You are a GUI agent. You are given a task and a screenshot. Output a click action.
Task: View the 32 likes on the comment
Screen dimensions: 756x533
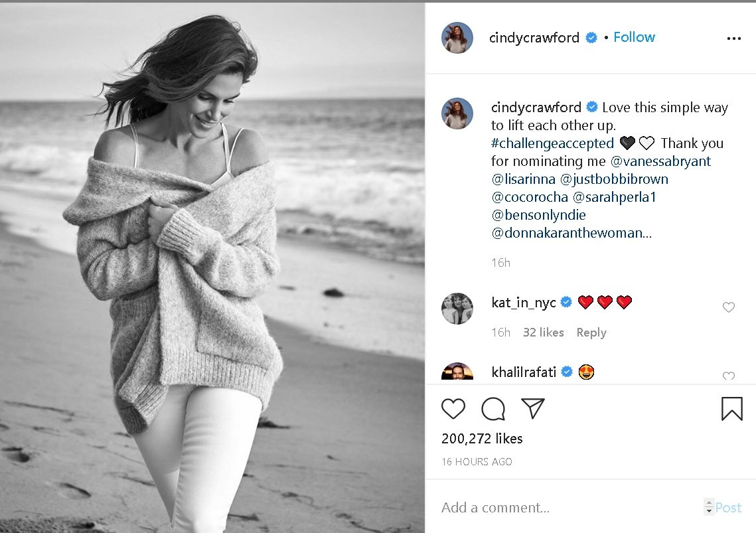click(x=543, y=333)
